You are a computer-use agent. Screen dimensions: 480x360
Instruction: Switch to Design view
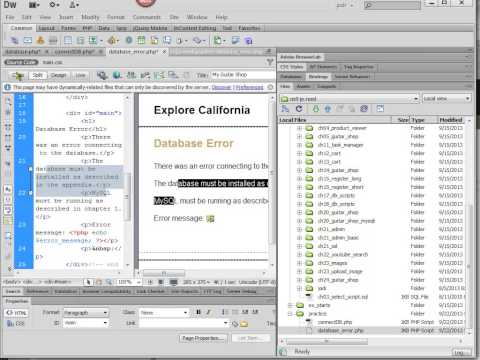pyautogui.click(x=59, y=75)
